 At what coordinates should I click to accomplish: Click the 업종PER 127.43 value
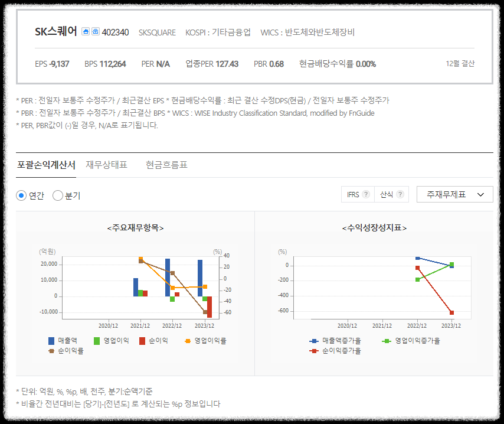[212, 64]
